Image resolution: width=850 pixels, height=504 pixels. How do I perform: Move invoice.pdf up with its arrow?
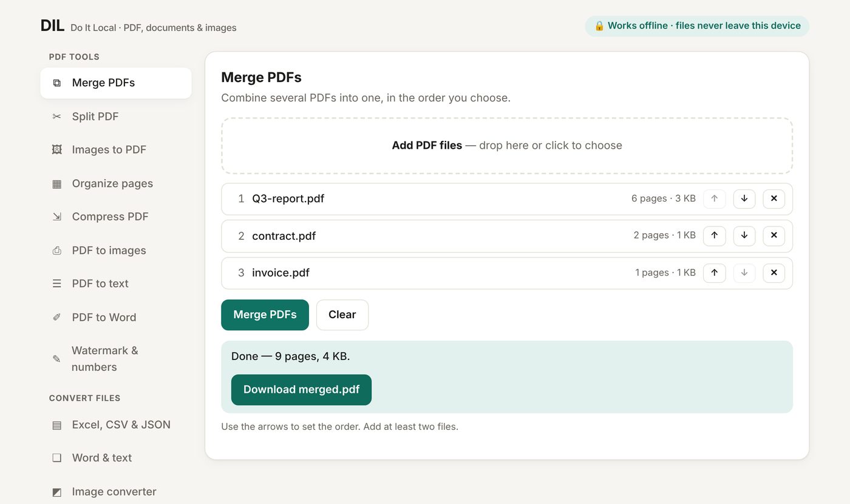coord(715,273)
